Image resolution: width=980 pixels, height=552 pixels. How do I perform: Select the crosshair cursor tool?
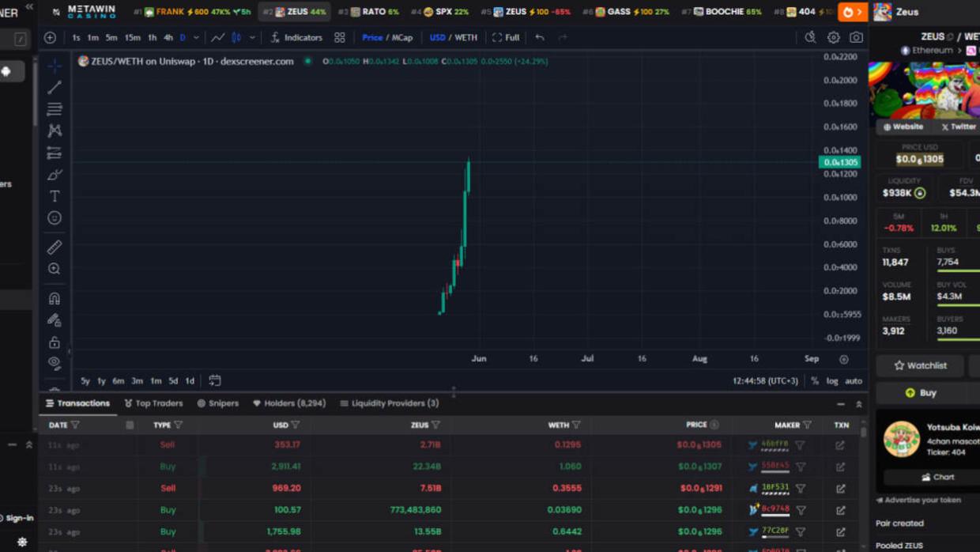point(55,65)
